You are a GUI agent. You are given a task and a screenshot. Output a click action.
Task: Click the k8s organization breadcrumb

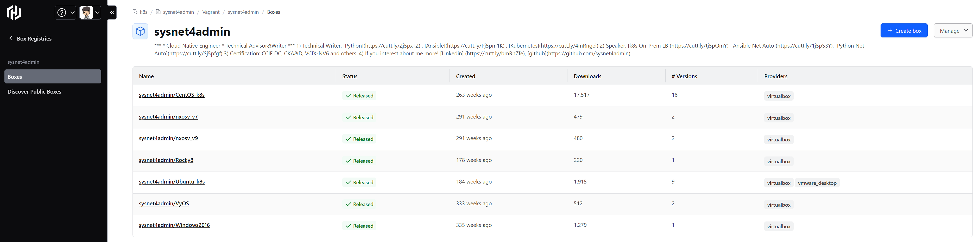pyautogui.click(x=140, y=12)
